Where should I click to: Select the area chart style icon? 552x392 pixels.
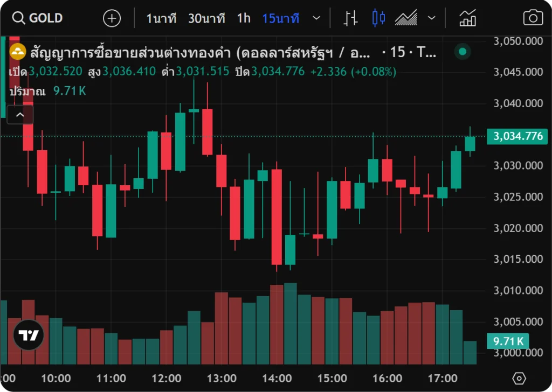(406, 18)
